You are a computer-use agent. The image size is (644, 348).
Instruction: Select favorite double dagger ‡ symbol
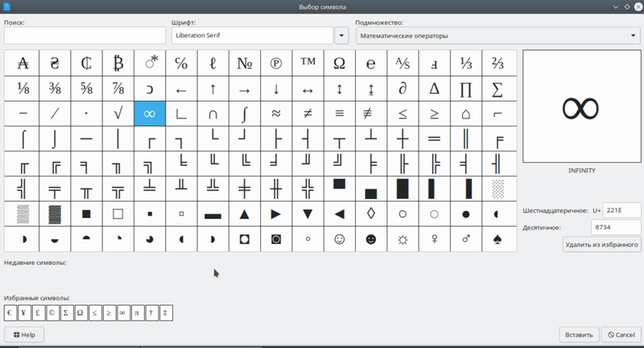(x=166, y=313)
